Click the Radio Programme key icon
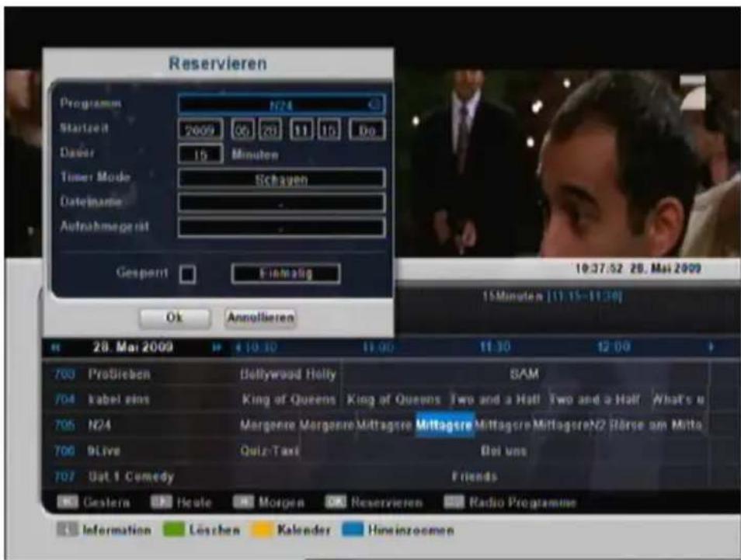The width and height of the screenshot is (741, 560). click(x=454, y=502)
